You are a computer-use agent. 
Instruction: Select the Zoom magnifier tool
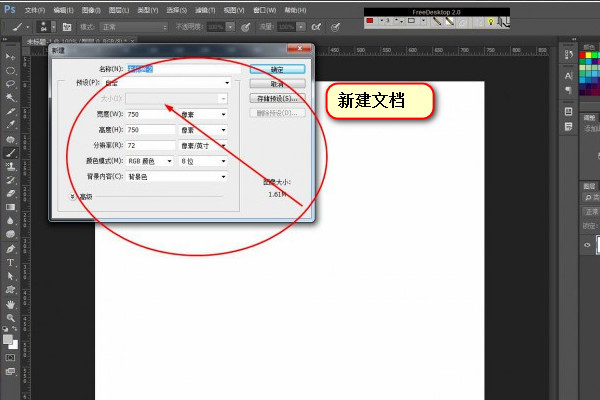(x=10, y=318)
